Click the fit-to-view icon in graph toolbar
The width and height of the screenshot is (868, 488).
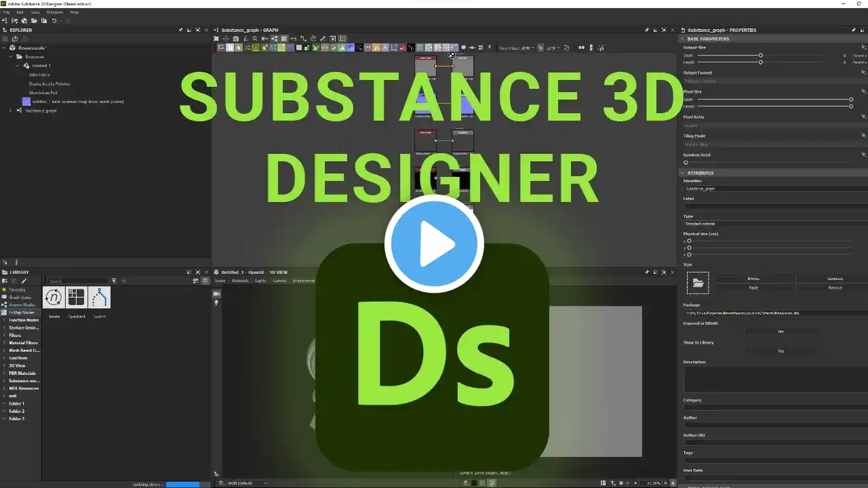216,39
